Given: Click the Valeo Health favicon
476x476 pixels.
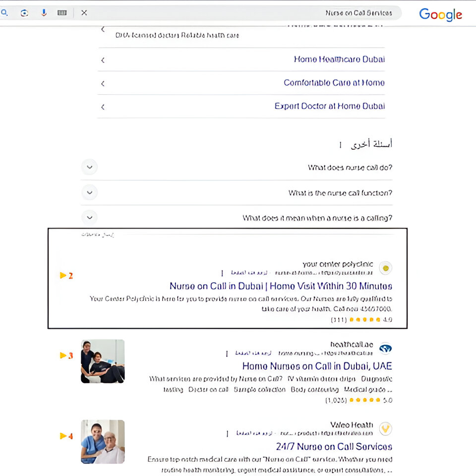Looking at the screenshot, I should point(386,429).
